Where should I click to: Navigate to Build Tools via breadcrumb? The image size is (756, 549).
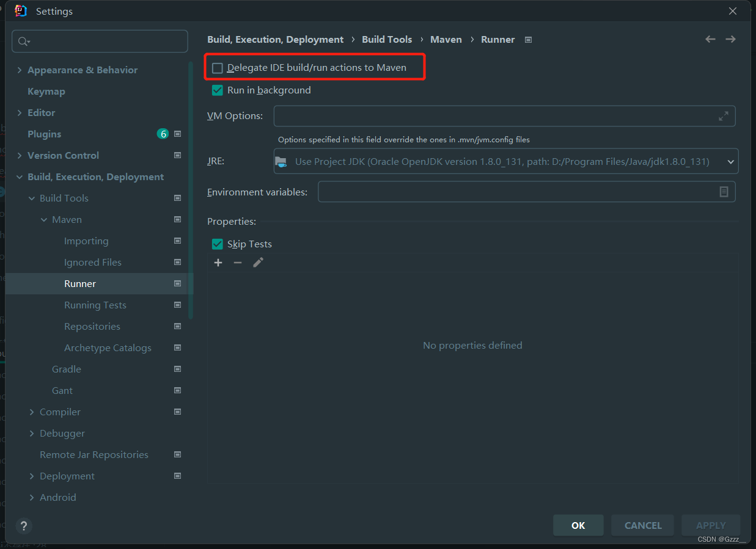tap(387, 39)
